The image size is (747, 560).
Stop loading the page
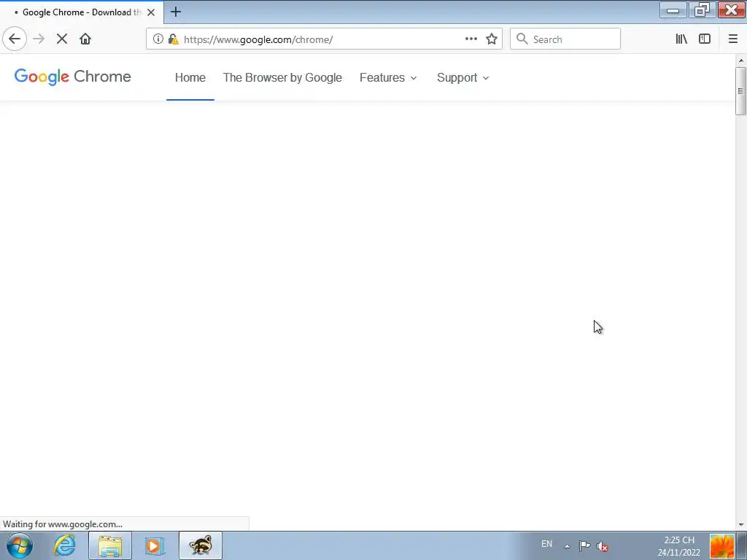tap(62, 39)
